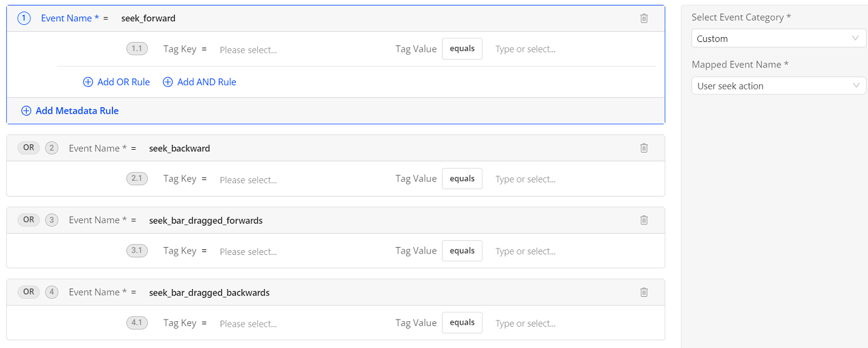Expand the Mapped Event Name dropdown
Image resolution: width=868 pixels, height=348 pixels.
[778, 86]
